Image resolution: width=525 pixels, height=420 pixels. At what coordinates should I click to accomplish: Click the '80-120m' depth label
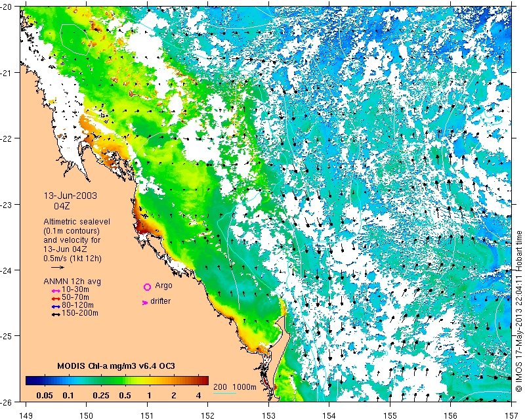tap(77, 305)
